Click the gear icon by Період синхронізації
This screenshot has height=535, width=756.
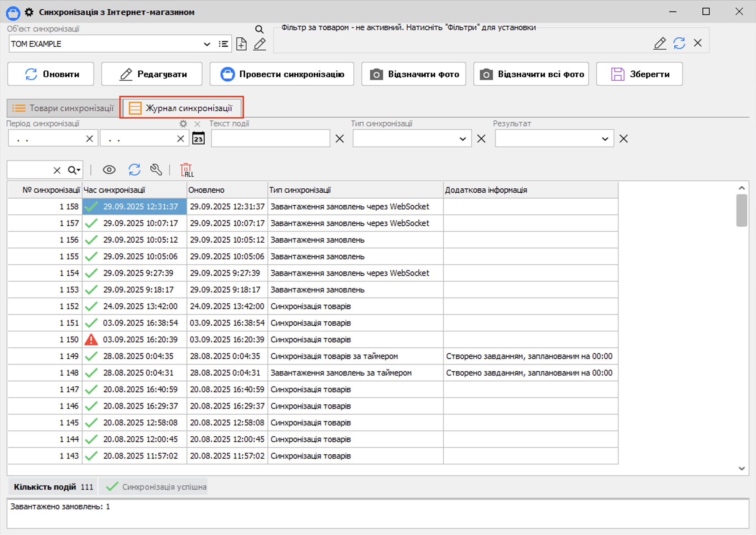point(184,124)
